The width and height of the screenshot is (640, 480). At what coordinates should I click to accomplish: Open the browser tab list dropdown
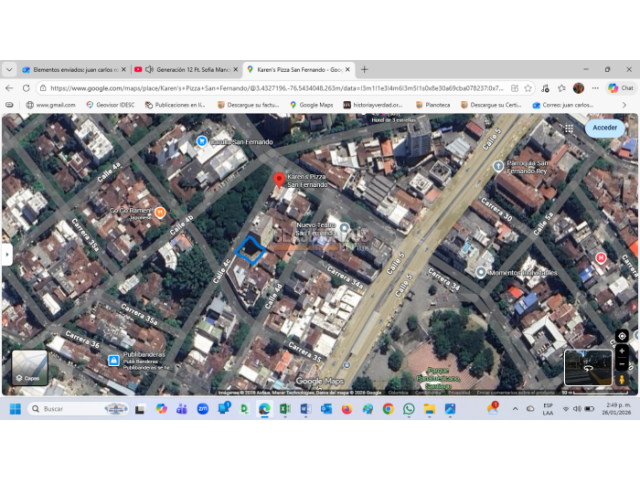click(x=9, y=70)
